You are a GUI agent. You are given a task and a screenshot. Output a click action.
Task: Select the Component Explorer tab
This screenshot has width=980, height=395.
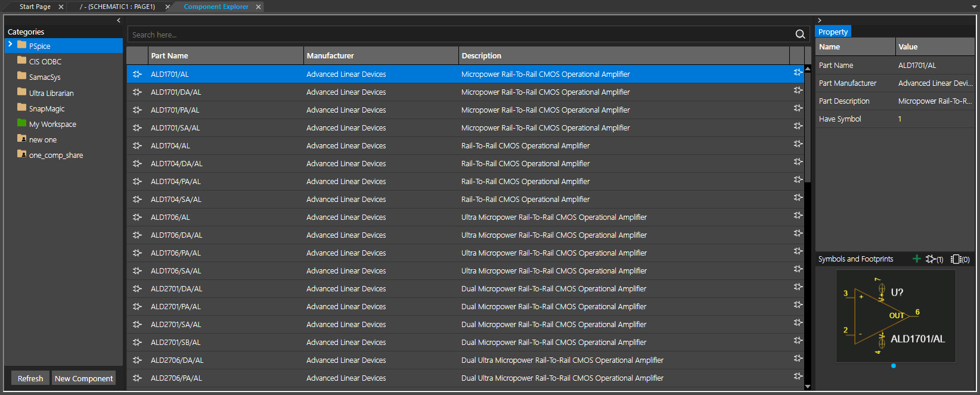pyautogui.click(x=216, y=7)
